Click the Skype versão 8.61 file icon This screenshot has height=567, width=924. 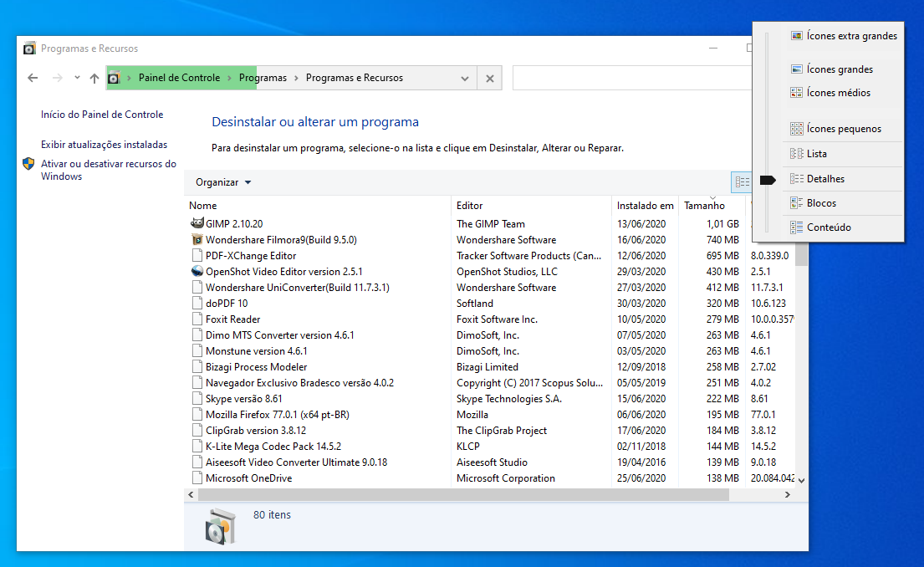pyautogui.click(x=197, y=398)
